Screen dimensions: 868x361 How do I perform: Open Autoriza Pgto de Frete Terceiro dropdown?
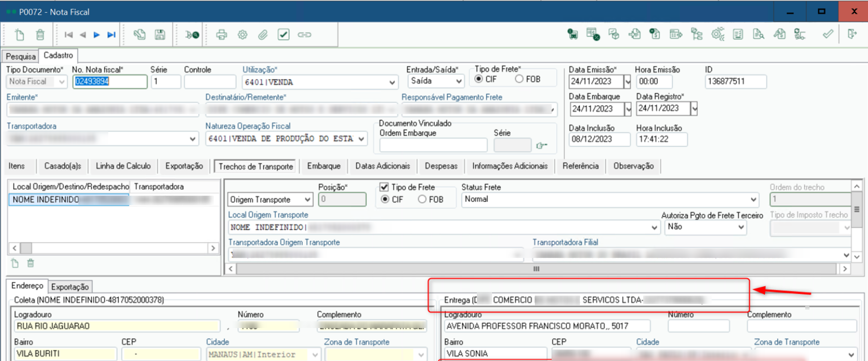[741, 227]
